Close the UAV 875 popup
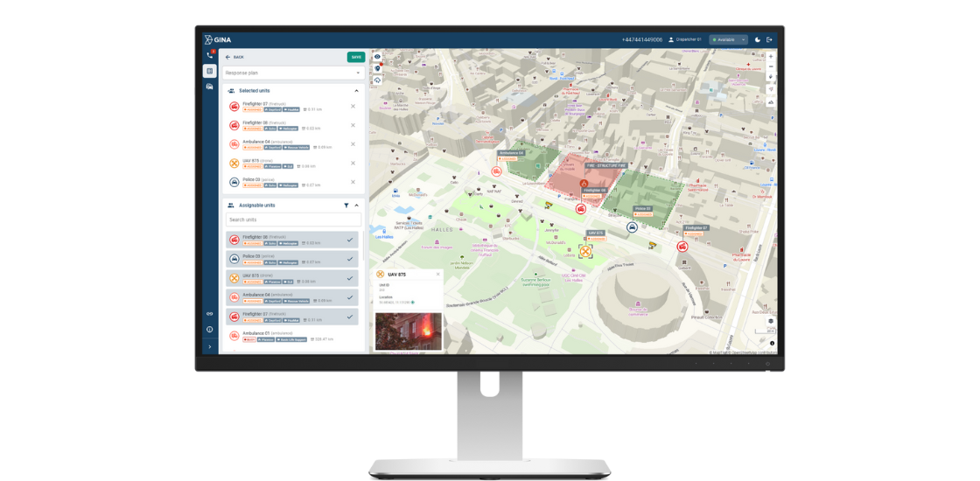This screenshot has height=481, width=980. tap(437, 275)
